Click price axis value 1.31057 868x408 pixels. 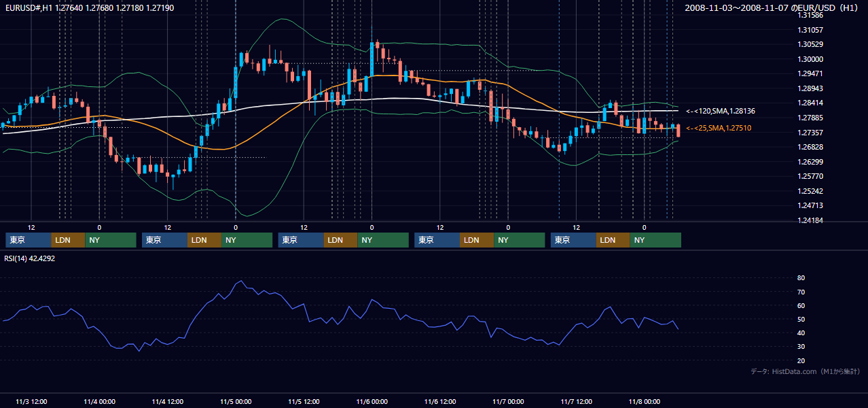810,30
